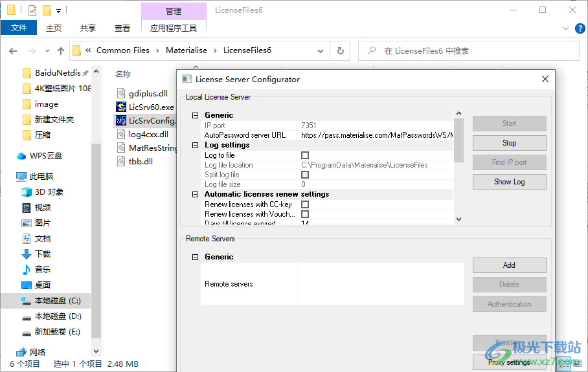The image size is (588, 372).
Task: Click the 名称 column header
Action: pyautogui.click(x=123, y=74)
